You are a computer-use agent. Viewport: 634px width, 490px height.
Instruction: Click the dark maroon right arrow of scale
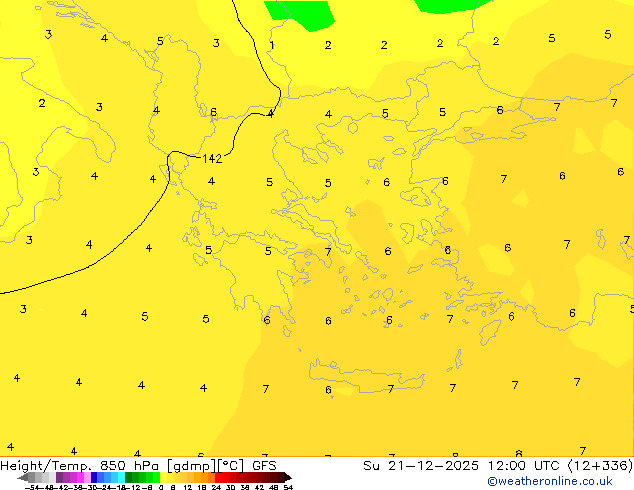(x=288, y=477)
